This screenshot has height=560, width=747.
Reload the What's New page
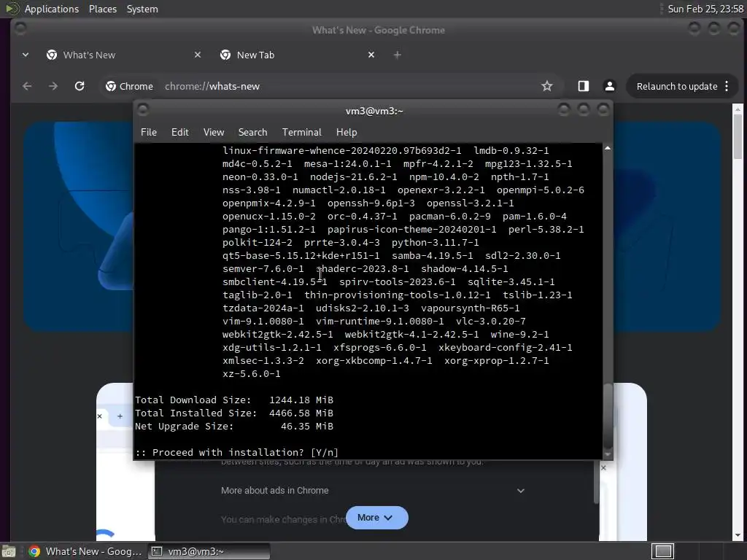point(80,86)
